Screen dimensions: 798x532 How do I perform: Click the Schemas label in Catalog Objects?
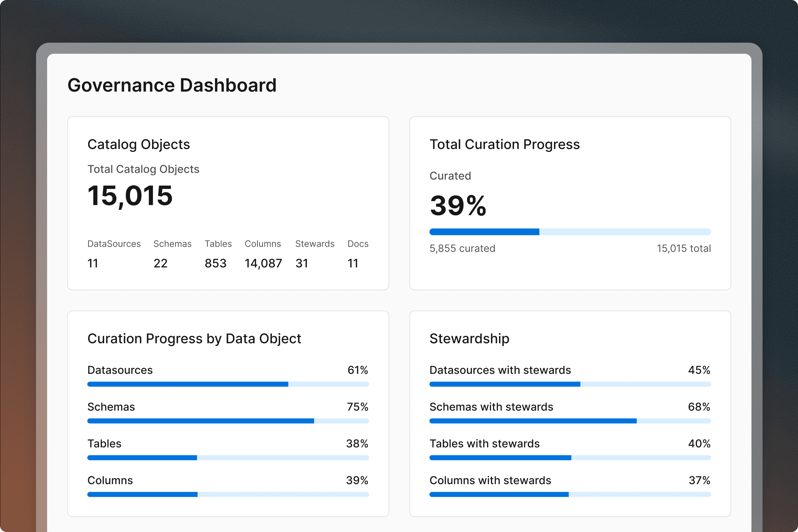click(172, 244)
